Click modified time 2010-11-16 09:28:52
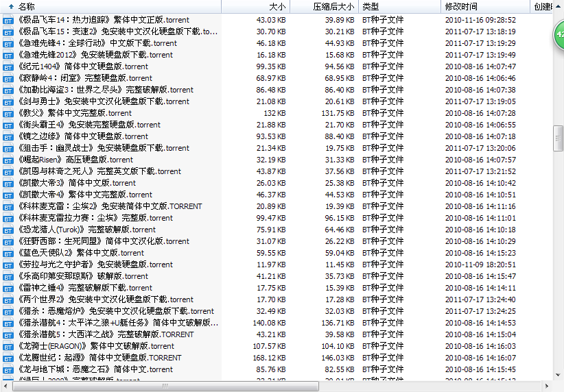The height and width of the screenshot is (392, 564). point(480,20)
